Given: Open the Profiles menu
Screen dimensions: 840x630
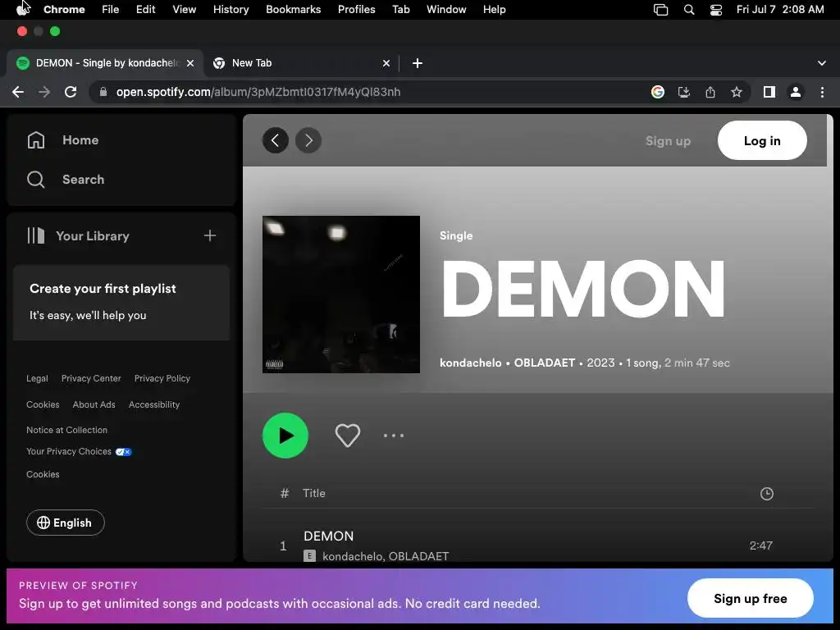Looking at the screenshot, I should pos(356,10).
